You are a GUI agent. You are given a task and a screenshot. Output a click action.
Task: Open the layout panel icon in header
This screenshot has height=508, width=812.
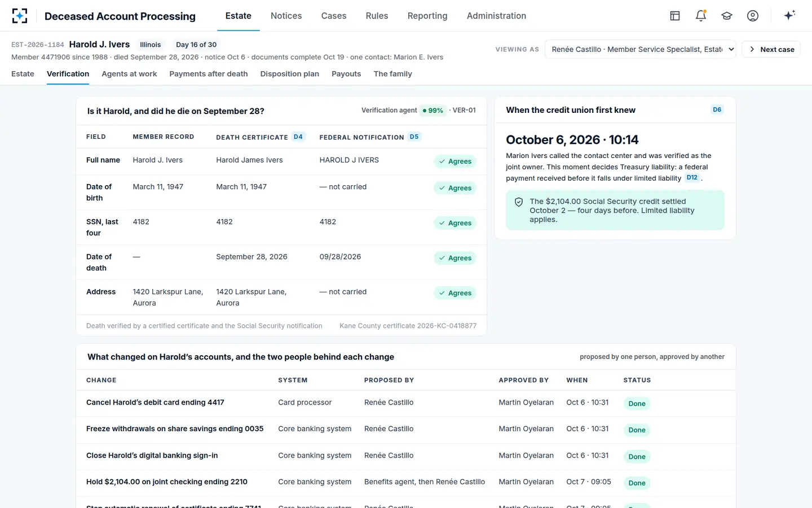(675, 16)
